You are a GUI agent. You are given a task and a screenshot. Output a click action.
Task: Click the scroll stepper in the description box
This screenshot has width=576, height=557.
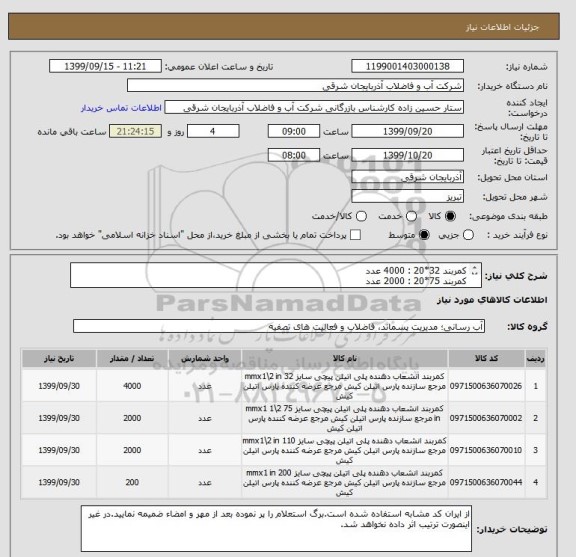474,271
